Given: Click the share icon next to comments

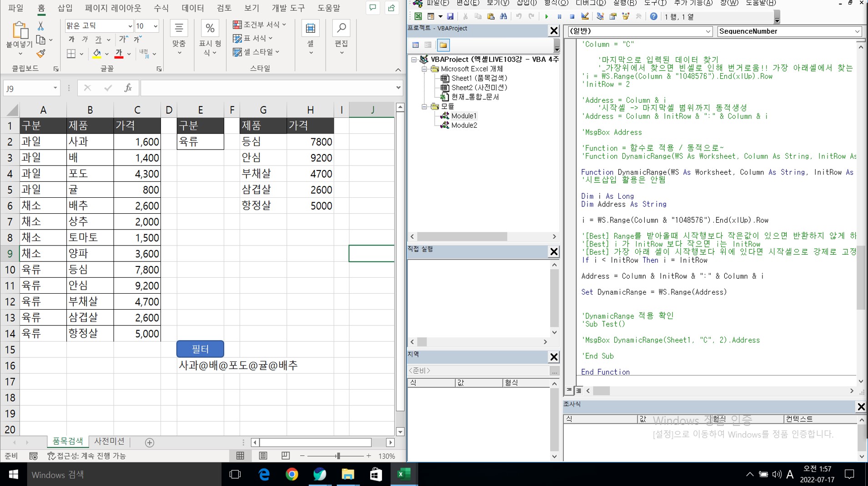Looking at the screenshot, I should point(391,8).
